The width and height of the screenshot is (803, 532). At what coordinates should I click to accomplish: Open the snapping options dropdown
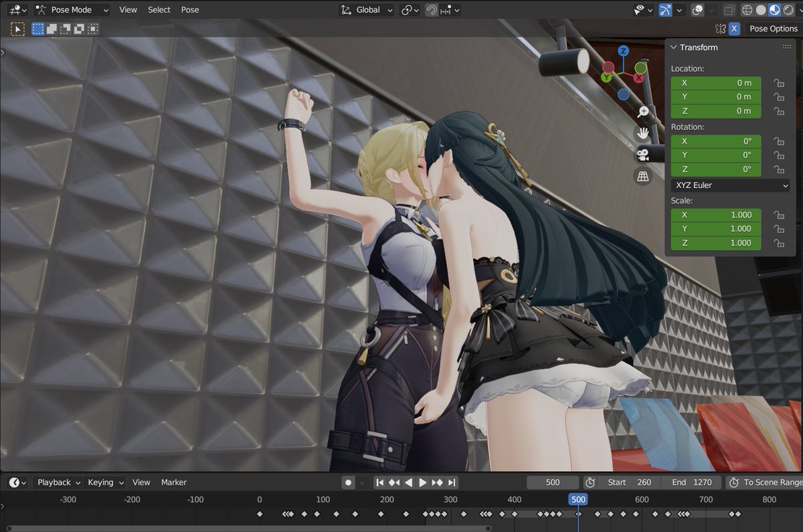[452, 10]
